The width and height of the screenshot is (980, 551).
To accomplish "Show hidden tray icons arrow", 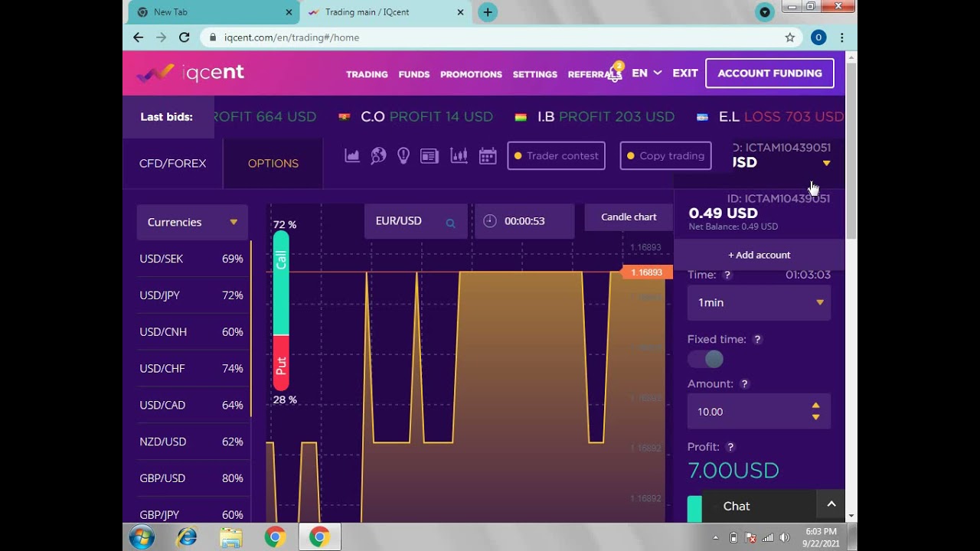I will tap(716, 537).
